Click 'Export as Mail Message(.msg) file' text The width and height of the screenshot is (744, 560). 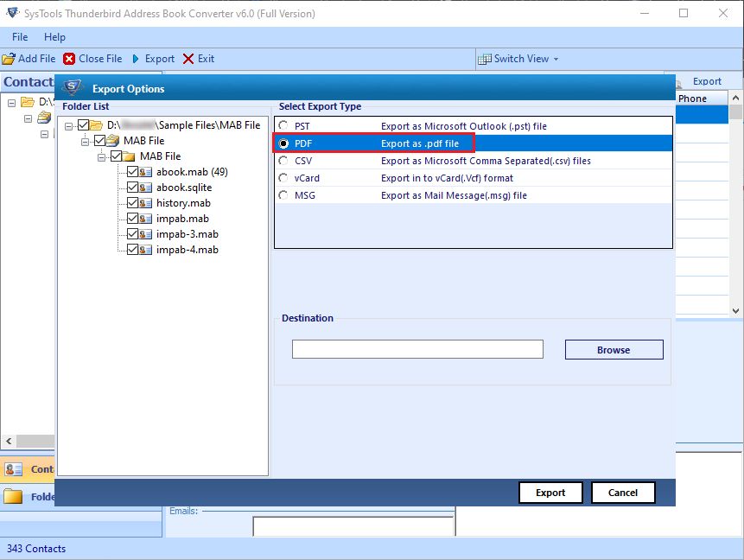(454, 195)
